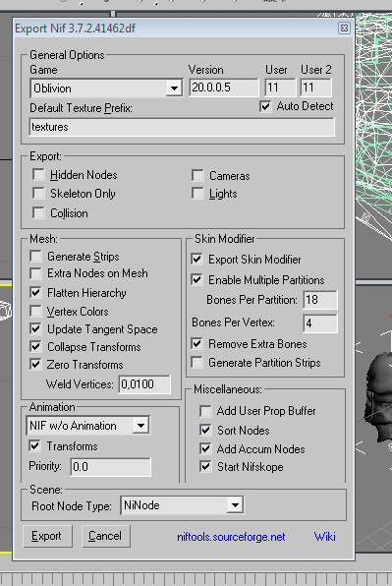
Task: Uncheck the Auto Detect checkbox
Action: (265, 106)
